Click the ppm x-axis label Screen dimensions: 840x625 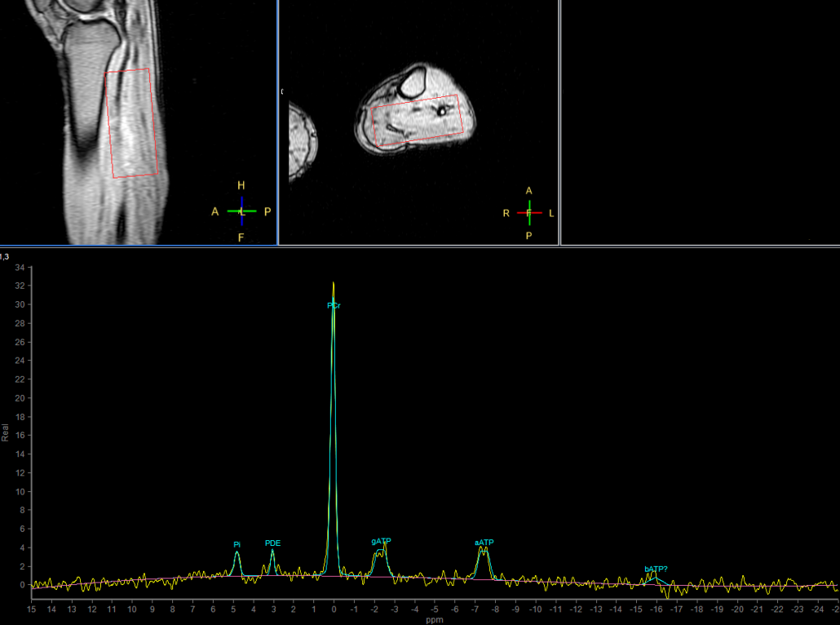coord(432,620)
